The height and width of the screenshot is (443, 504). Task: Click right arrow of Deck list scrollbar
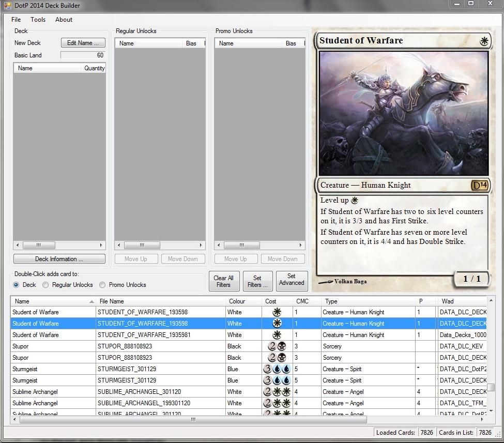coord(101,246)
